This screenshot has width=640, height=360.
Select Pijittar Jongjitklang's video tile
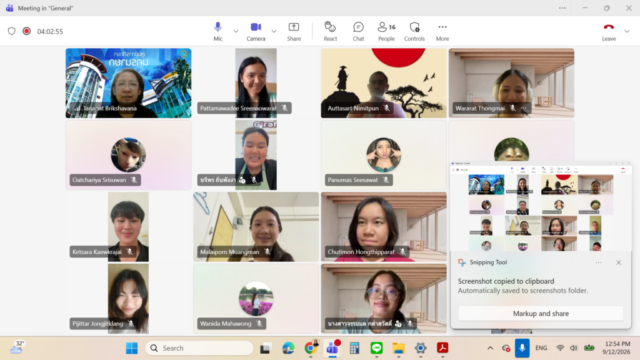pos(128,298)
